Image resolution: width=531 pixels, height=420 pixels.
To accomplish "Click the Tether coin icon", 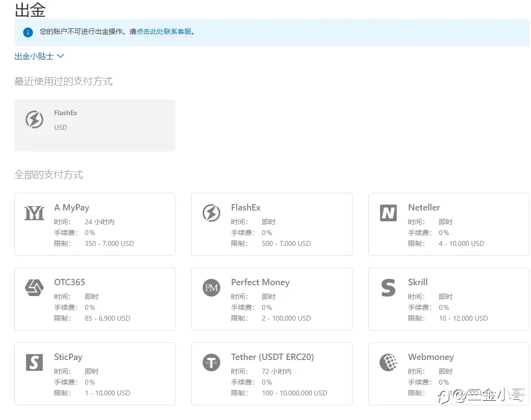I will (211, 362).
